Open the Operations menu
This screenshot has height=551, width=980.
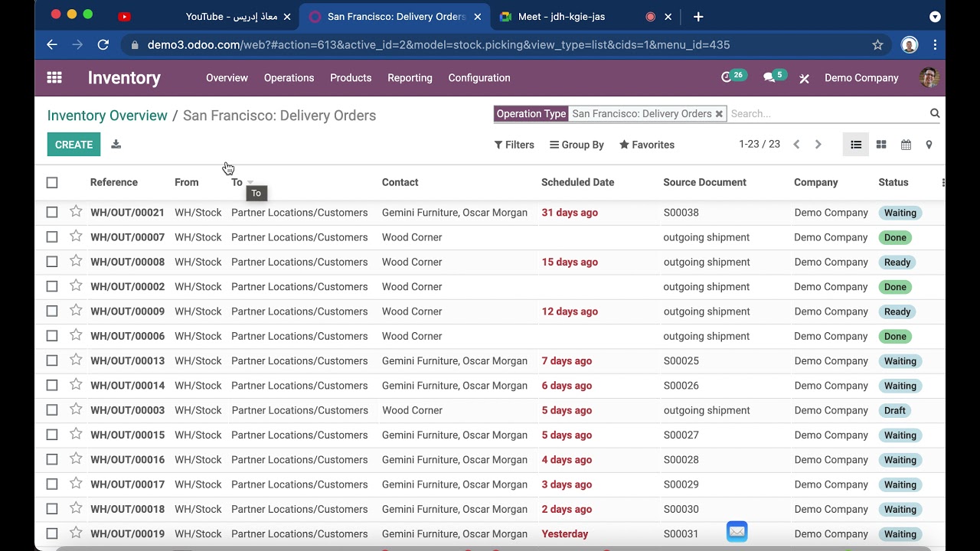tap(289, 77)
